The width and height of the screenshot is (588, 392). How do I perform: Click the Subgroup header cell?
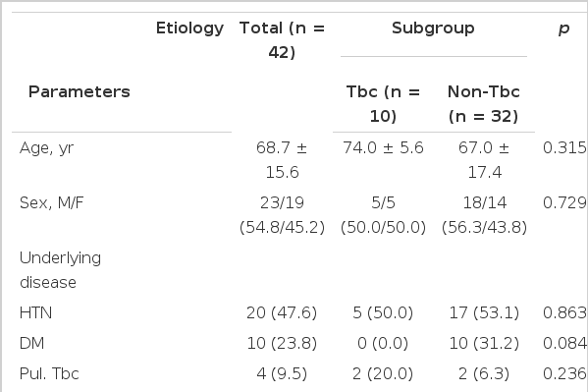433,28
